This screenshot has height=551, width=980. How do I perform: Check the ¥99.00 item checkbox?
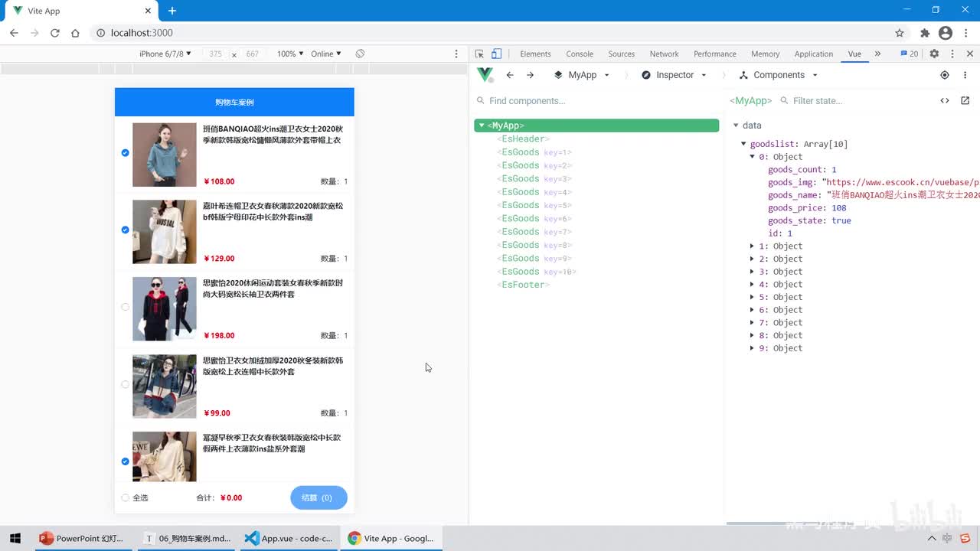pyautogui.click(x=125, y=384)
